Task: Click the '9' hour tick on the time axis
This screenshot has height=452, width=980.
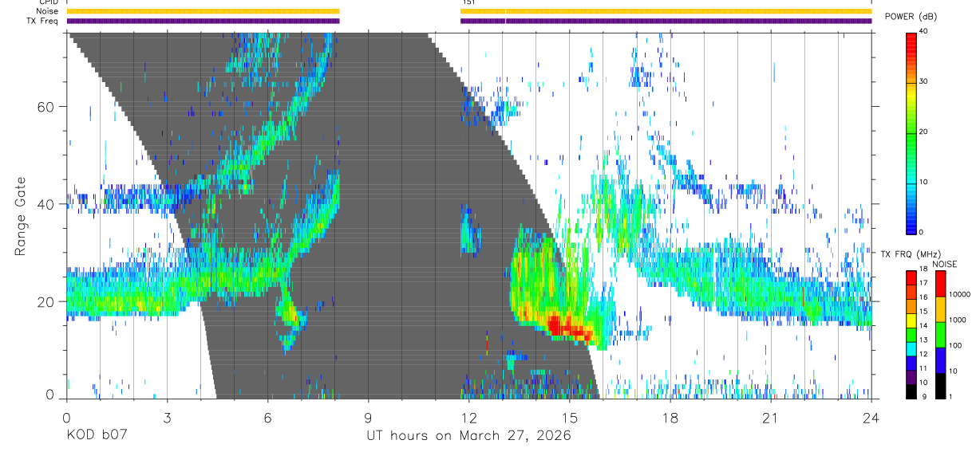Action: coord(369,417)
